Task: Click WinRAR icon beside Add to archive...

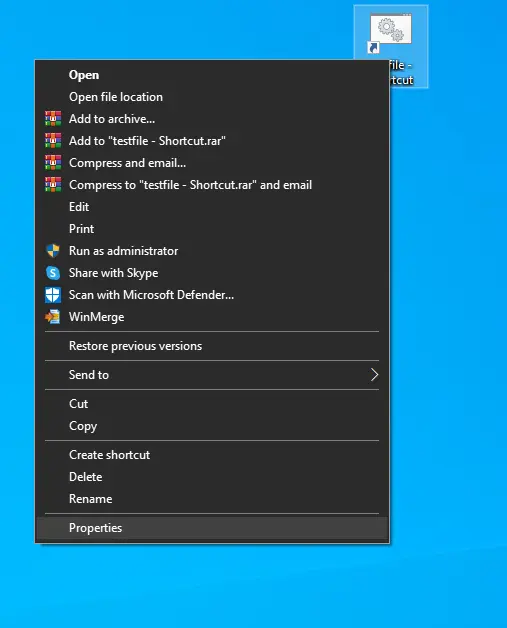Action: 53,119
